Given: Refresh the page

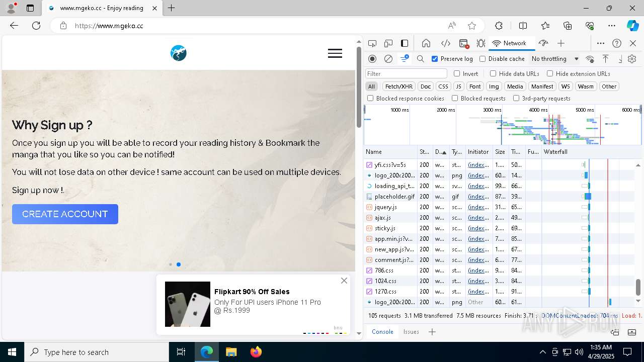Looking at the screenshot, I should (36, 26).
